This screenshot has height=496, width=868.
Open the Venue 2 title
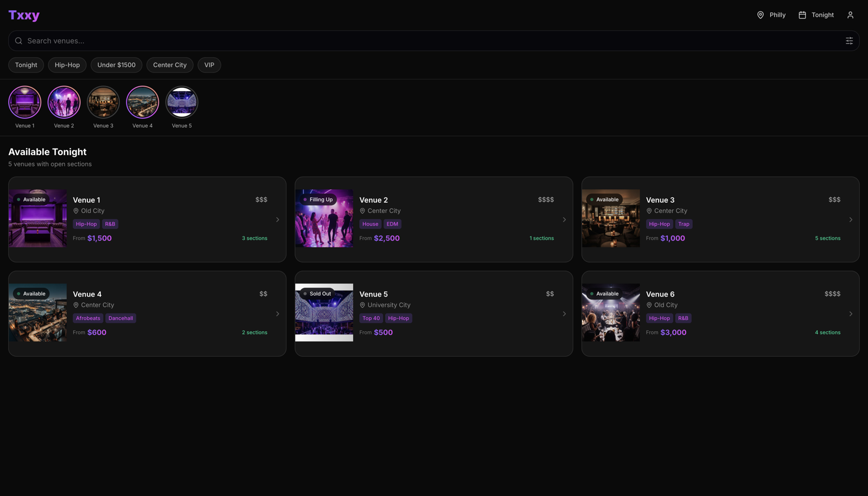[373, 200]
